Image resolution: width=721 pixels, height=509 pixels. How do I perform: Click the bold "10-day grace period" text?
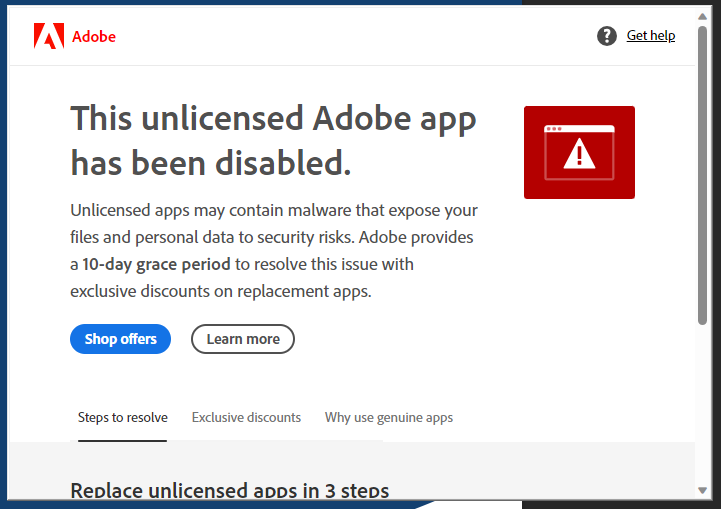point(156,265)
